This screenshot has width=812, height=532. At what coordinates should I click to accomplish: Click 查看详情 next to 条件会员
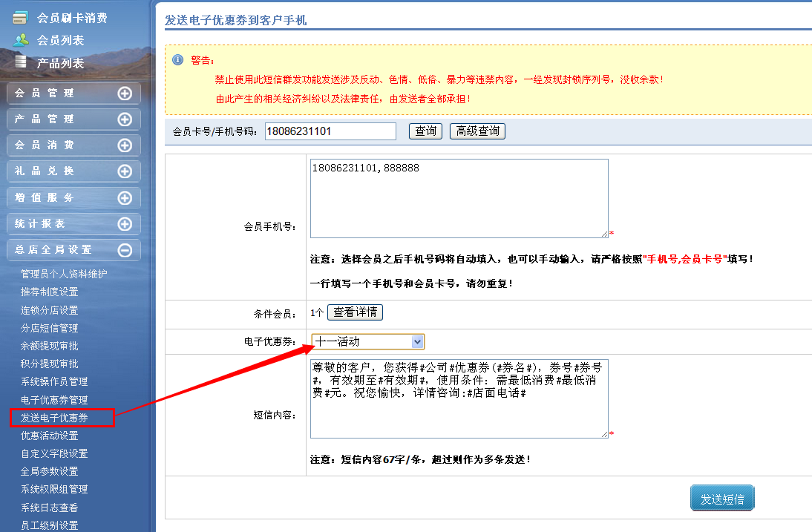[x=356, y=312]
